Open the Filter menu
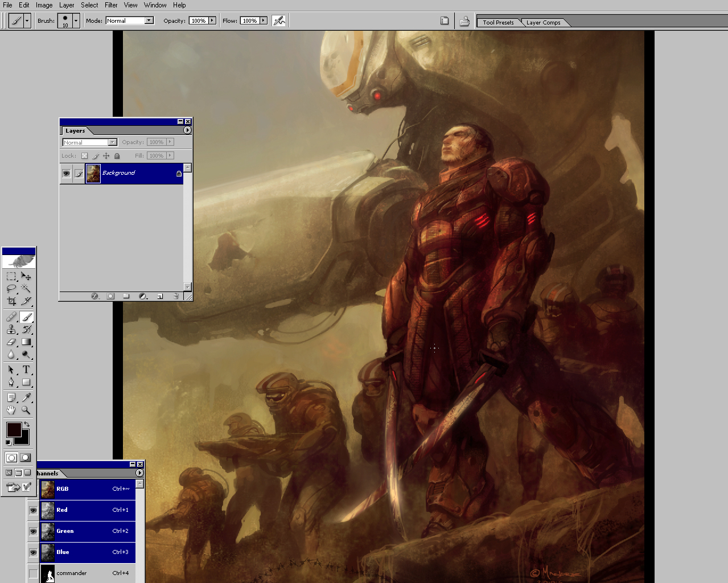The height and width of the screenshot is (583, 728). 111,5
